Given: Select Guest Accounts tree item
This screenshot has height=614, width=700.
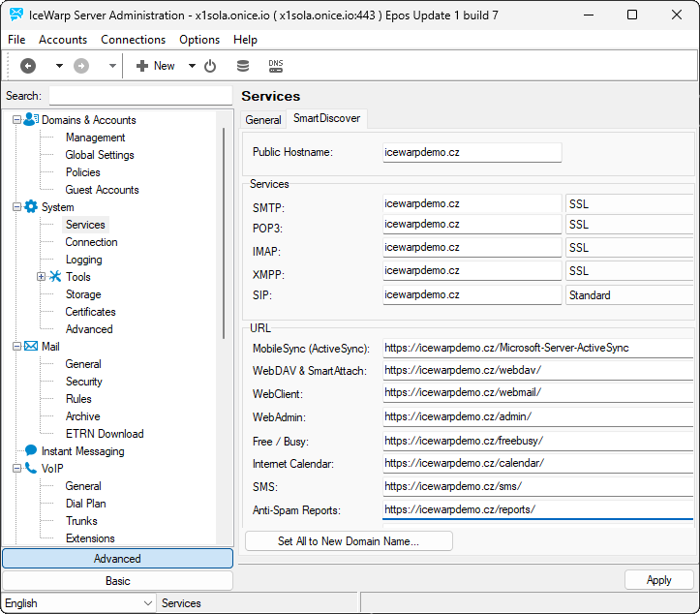Looking at the screenshot, I should [x=102, y=190].
